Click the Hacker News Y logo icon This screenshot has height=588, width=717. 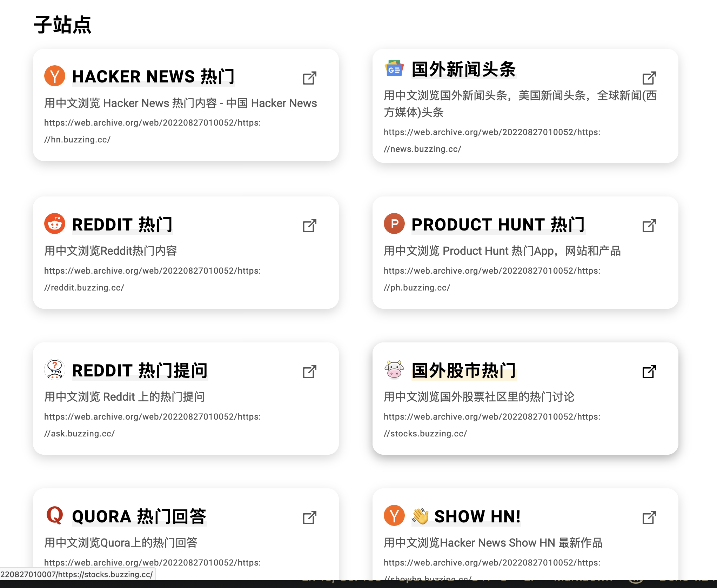coord(55,76)
